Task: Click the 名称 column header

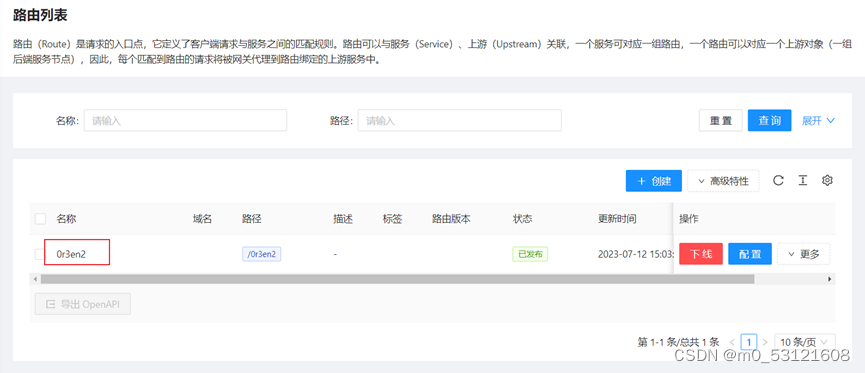Action: (x=66, y=219)
